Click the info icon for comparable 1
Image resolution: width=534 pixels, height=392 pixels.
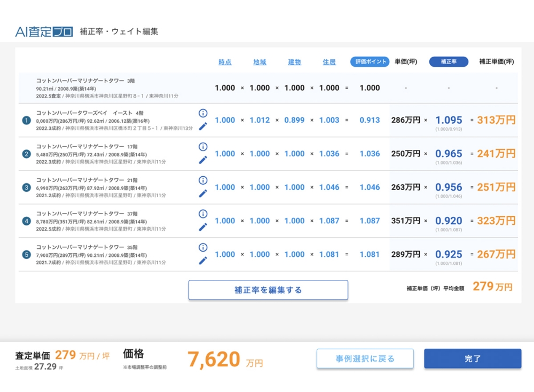click(203, 113)
